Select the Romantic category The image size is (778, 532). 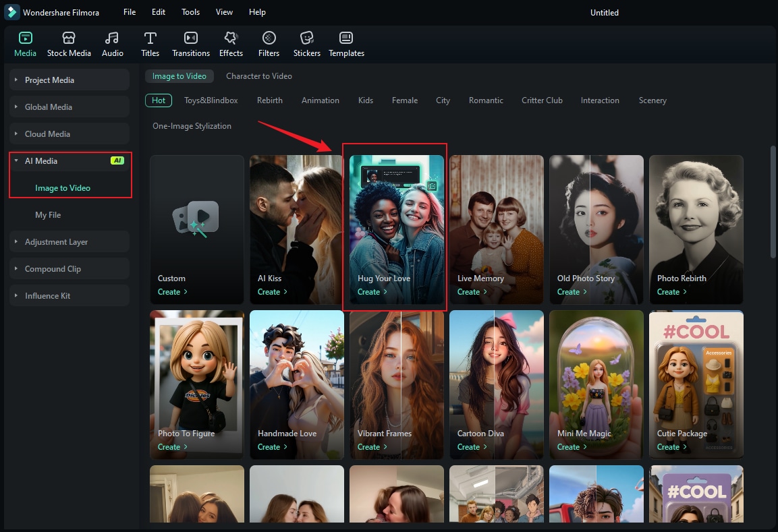click(x=486, y=100)
